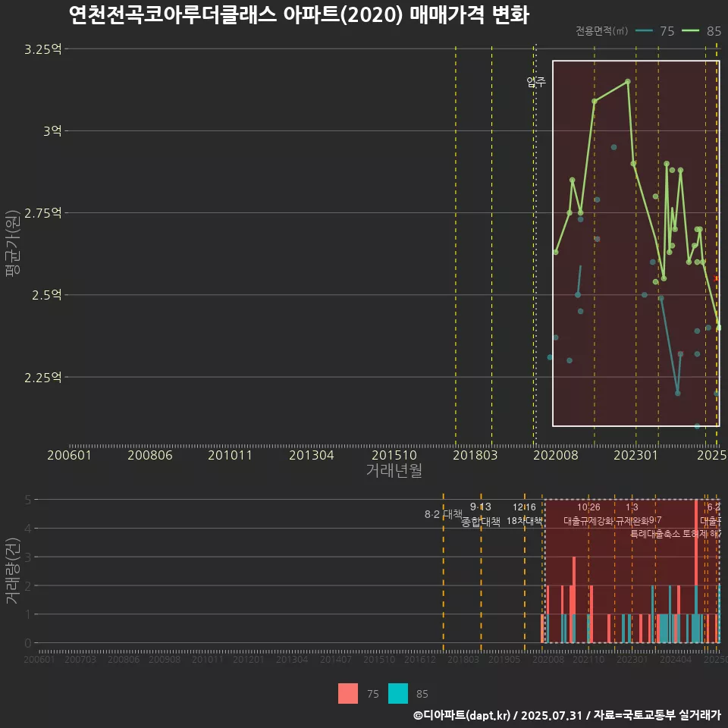Click '201304' on the price chart x-axis
Image resolution: width=728 pixels, height=728 pixels.
pyautogui.click(x=312, y=455)
